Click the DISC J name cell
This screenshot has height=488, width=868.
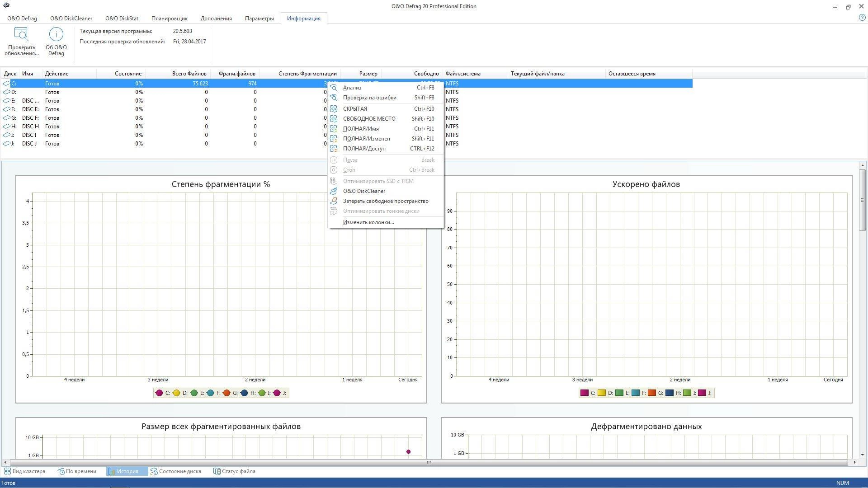29,144
